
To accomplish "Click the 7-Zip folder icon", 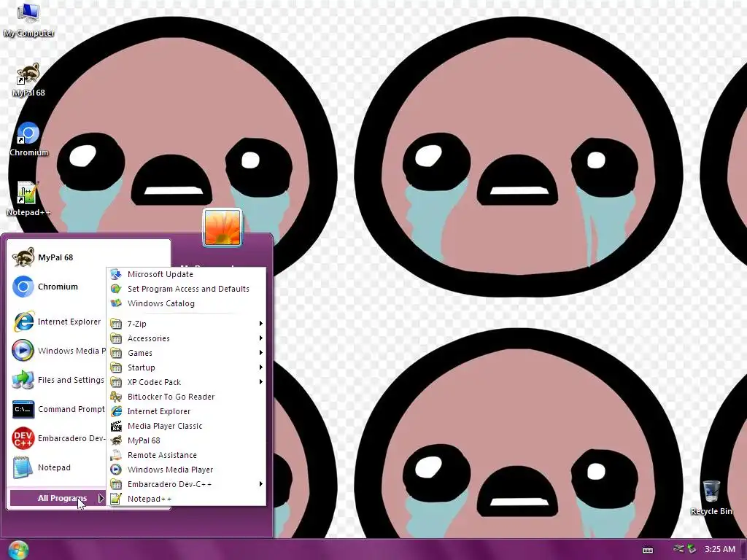I will point(116,324).
